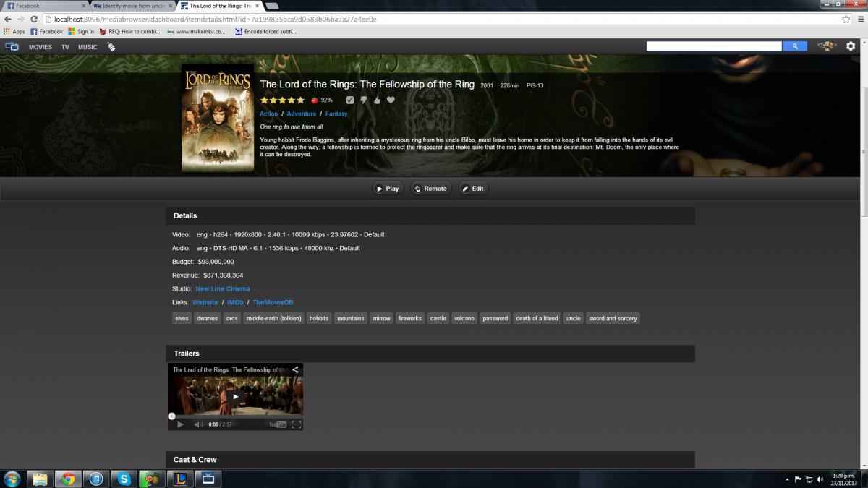Screen dimensions: 868x488
Task: Open the Windows Start button
Action: pyautogui.click(x=12, y=479)
